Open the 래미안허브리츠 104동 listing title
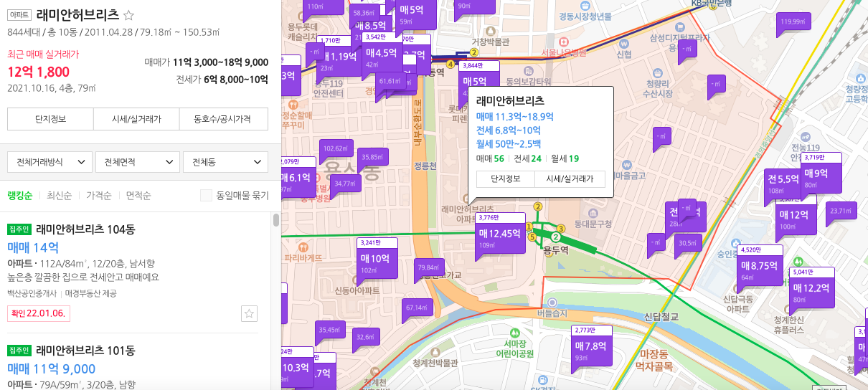 [x=85, y=229]
